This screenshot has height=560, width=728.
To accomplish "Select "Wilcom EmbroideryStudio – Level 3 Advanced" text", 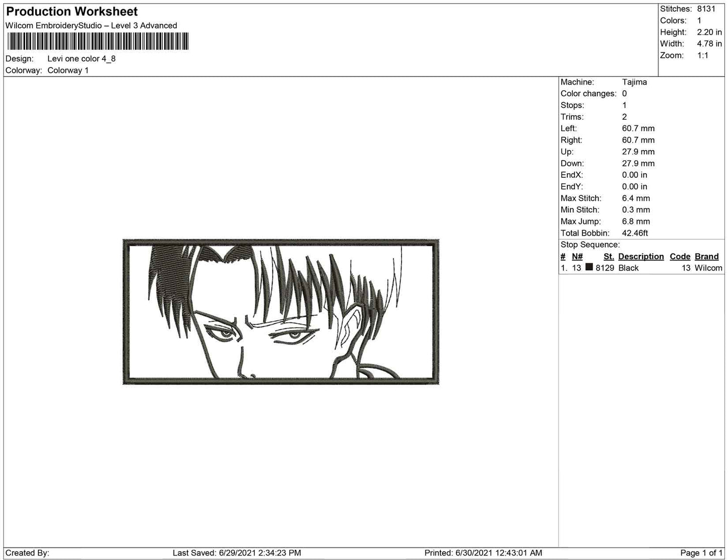I will (x=91, y=26).
